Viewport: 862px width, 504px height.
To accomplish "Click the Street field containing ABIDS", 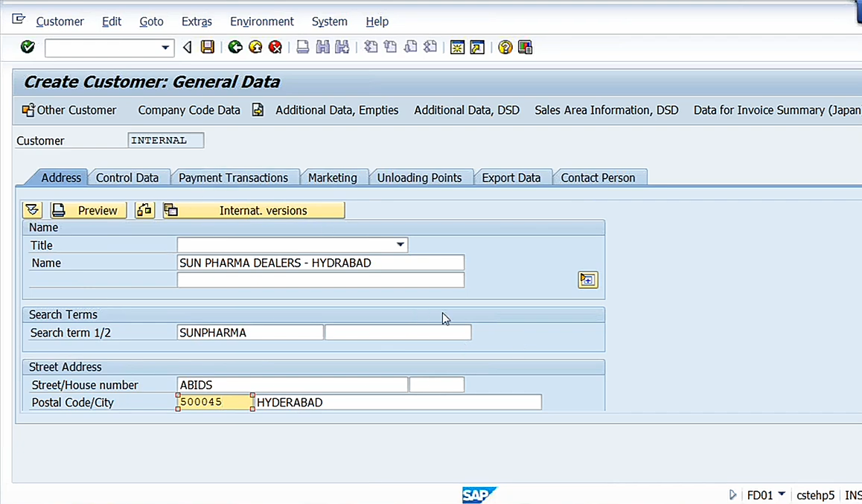I will coord(293,385).
